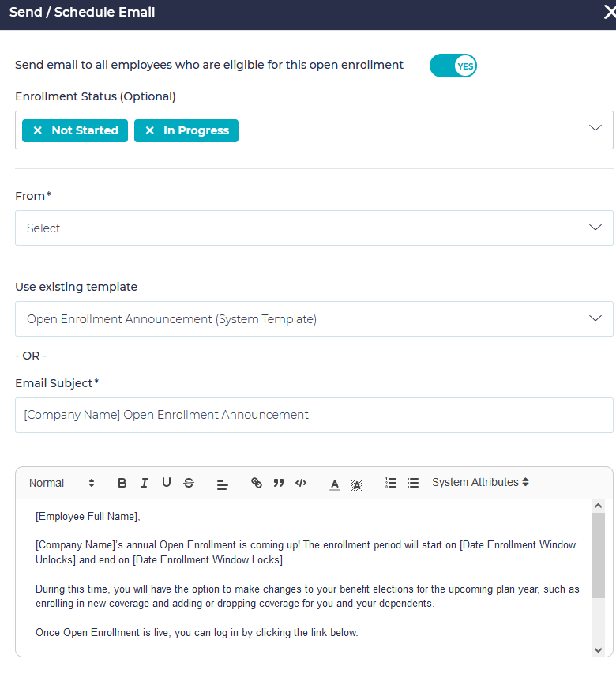
Task: Remove the Not Started status chip
Action: (x=38, y=130)
